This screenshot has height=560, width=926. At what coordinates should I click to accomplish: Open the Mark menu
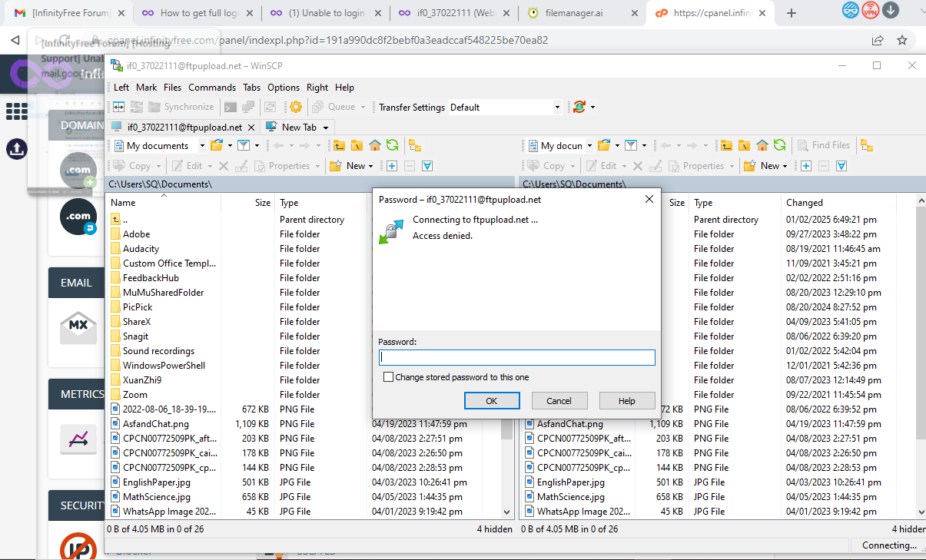[147, 88]
